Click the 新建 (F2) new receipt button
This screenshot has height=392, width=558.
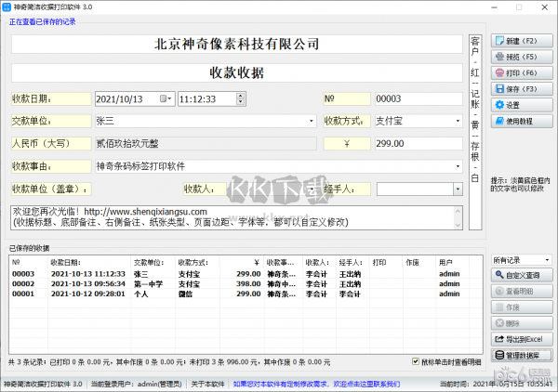(517, 41)
